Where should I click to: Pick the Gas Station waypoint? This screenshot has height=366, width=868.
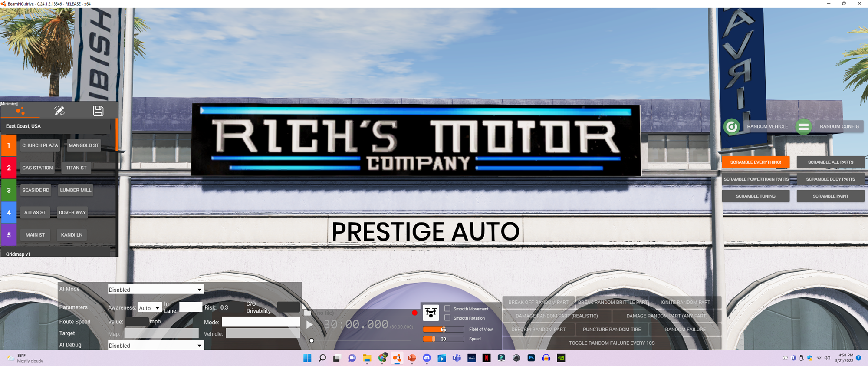pyautogui.click(x=37, y=168)
